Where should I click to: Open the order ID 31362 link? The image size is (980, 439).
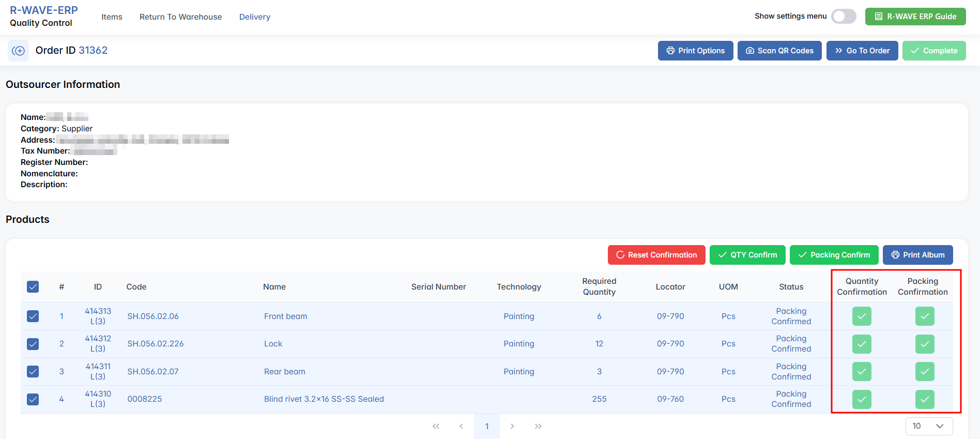[x=93, y=50]
